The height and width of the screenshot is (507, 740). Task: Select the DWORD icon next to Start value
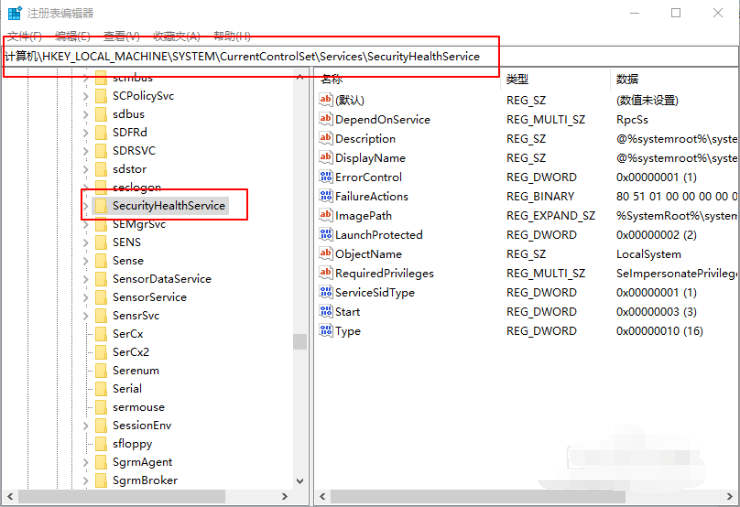[x=325, y=311]
